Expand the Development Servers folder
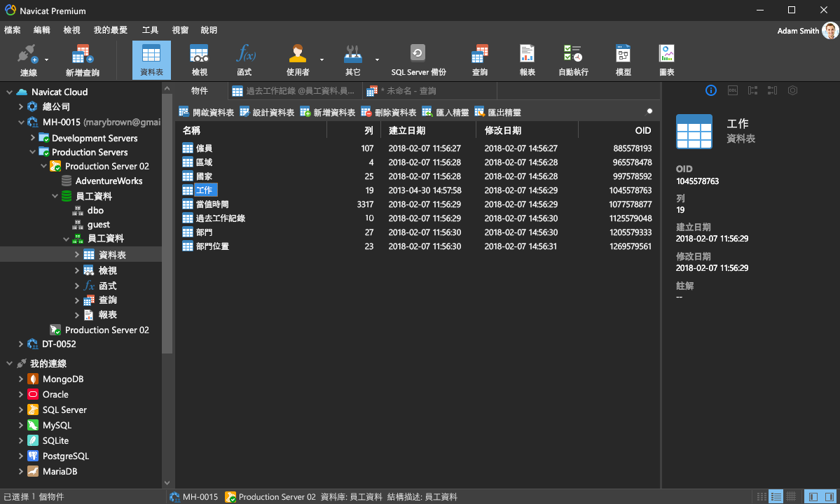The image size is (840, 504). pos(33,137)
